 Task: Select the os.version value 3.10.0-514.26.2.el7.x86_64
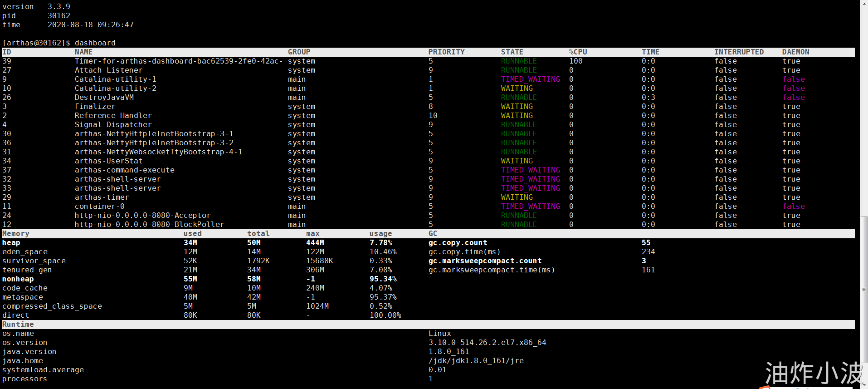pyautogui.click(x=488, y=343)
